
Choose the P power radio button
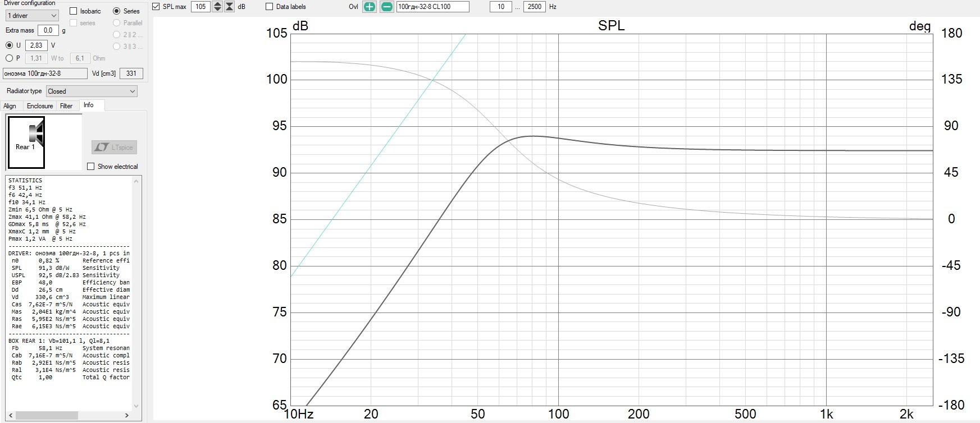coord(9,58)
